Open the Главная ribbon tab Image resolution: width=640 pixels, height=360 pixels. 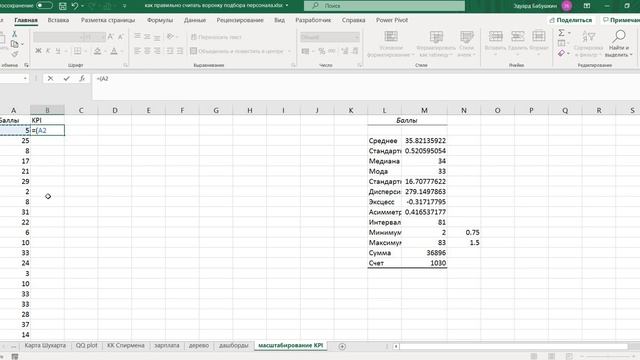point(26,20)
